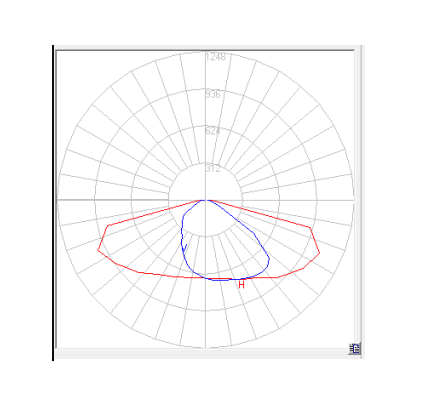
Task: Click the blue curve's bottom-most point
Action: point(220,280)
